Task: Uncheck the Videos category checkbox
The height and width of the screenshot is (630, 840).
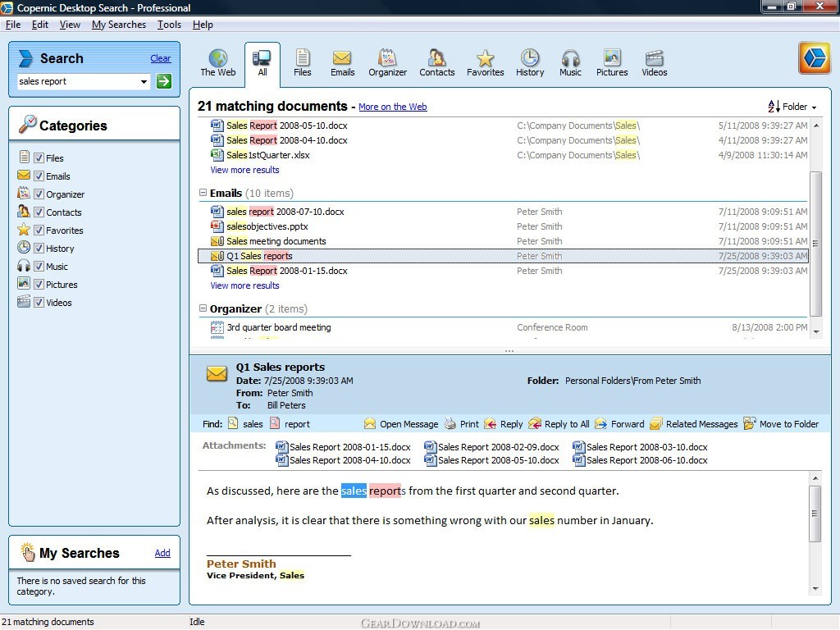Action: (x=39, y=303)
